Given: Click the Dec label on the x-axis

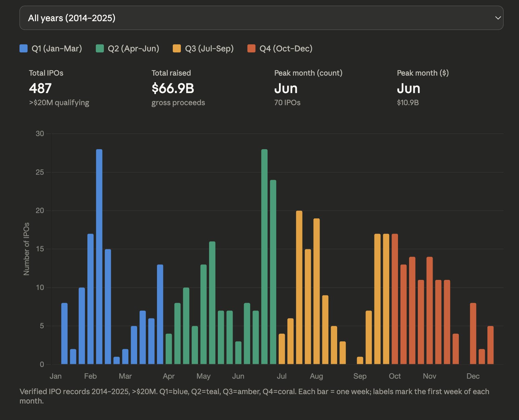Looking at the screenshot, I should click(473, 376).
